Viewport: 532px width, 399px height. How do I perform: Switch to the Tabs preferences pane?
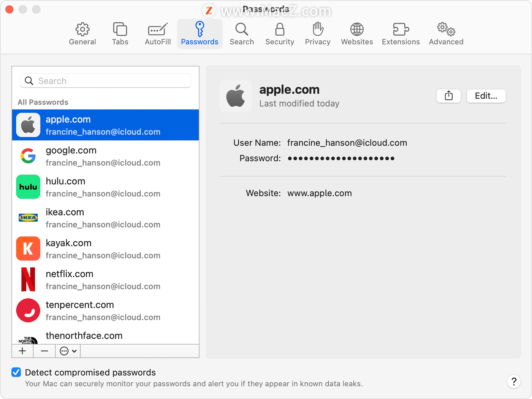click(x=120, y=34)
